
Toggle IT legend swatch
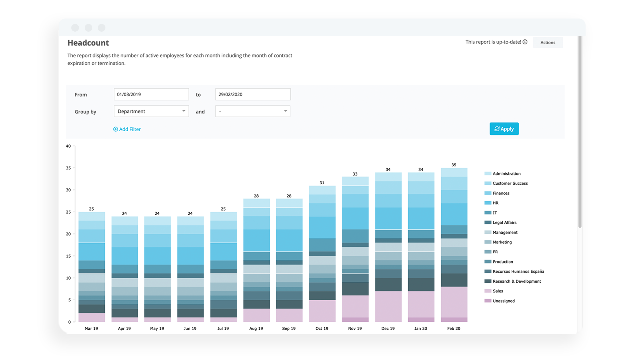coord(488,213)
